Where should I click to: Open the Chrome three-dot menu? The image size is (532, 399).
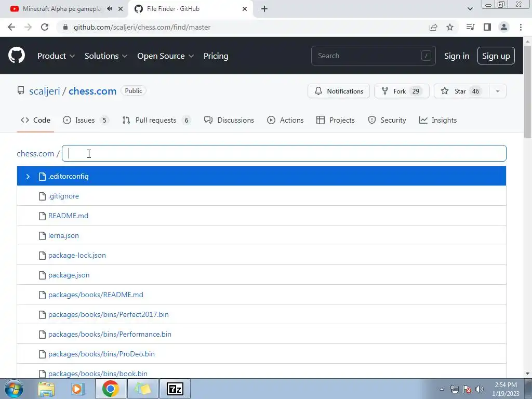(x=521, y=27)
